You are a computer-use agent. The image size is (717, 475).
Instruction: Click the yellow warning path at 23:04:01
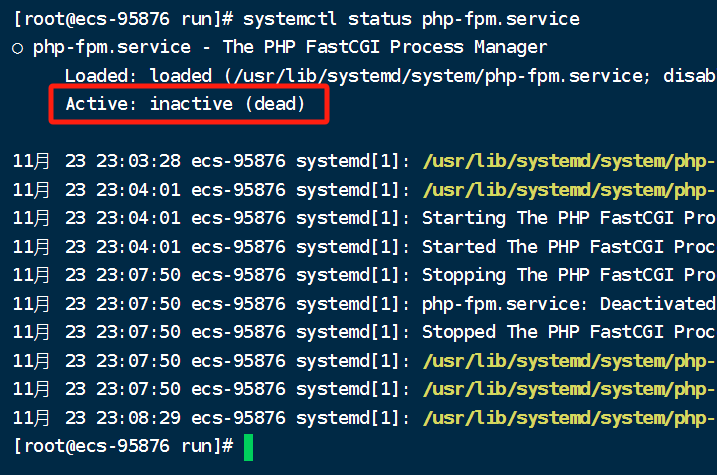pyautogui.click(x=569, y=190)
